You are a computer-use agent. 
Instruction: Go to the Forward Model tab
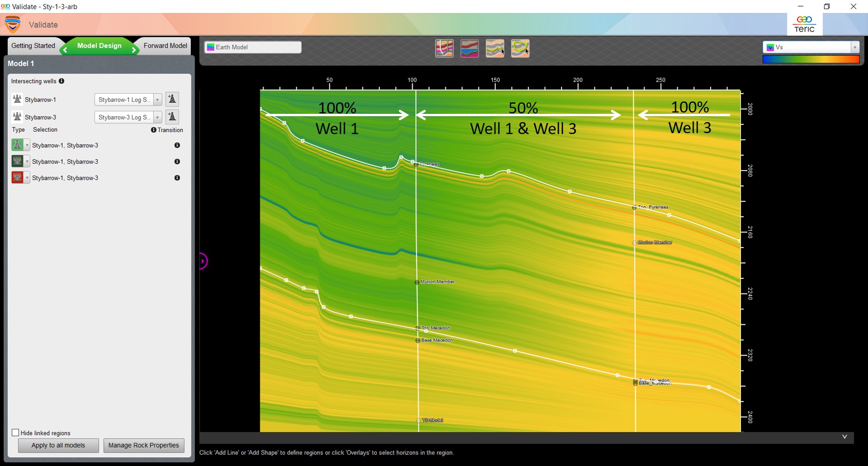[165, 46]
